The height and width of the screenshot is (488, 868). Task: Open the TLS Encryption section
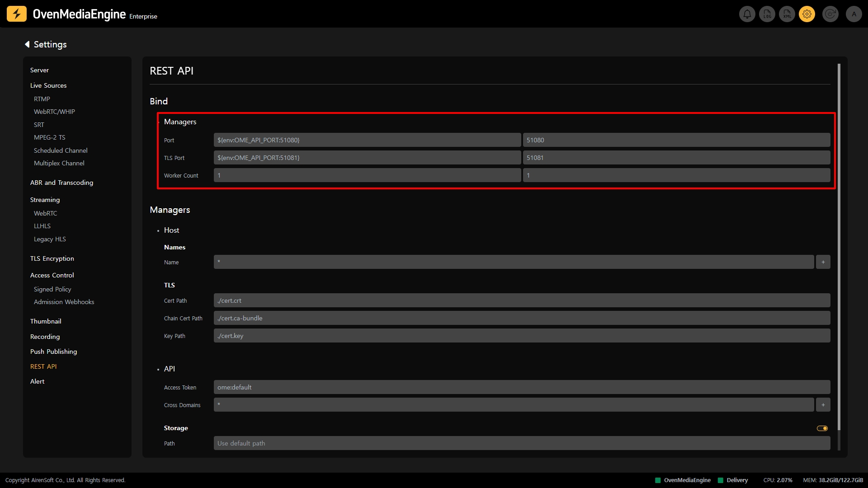[x=52, y=258]
